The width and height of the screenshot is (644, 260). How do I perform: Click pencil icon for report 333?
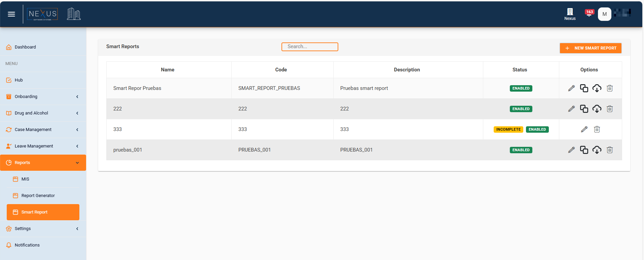pyautogui.click(x=584, y=129)
